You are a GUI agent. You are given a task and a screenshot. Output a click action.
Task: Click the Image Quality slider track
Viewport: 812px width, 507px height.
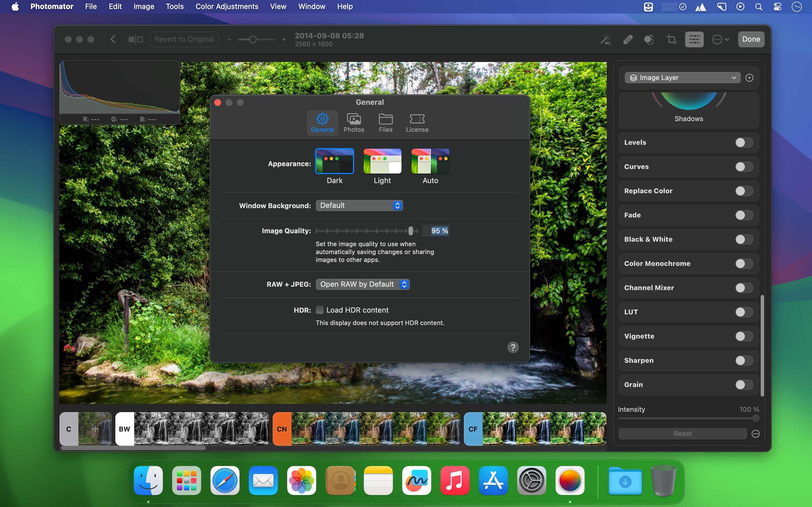pyautogui.click(x=366, y=231)
